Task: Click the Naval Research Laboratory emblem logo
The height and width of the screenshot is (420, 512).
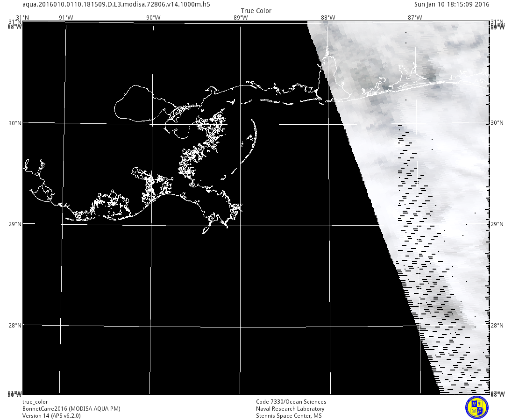Action: (x=476, y=407)
